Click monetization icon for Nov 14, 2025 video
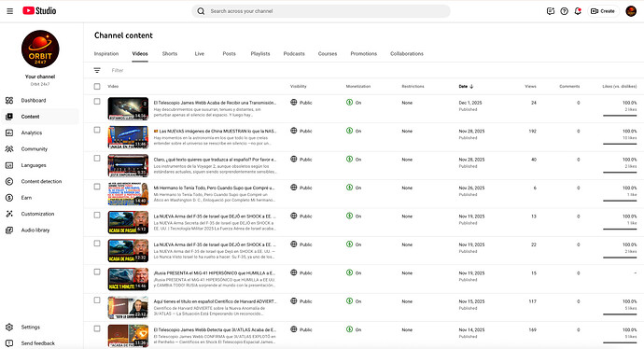Screen dimensions: 644x349 349,329
